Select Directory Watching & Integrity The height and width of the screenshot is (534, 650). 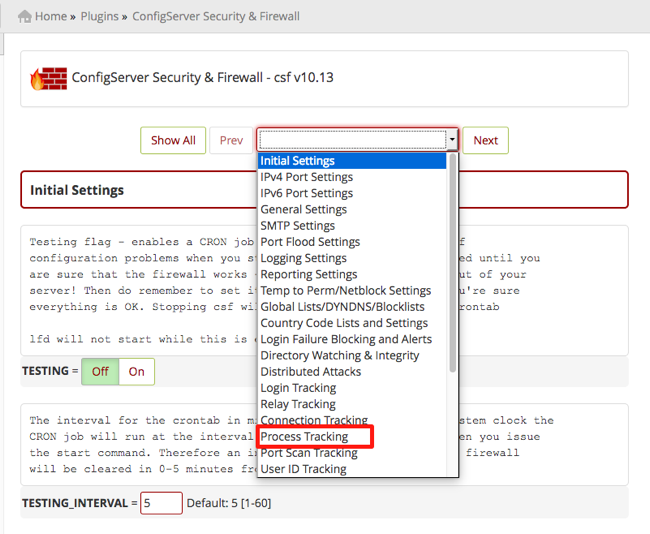(352, 355)
